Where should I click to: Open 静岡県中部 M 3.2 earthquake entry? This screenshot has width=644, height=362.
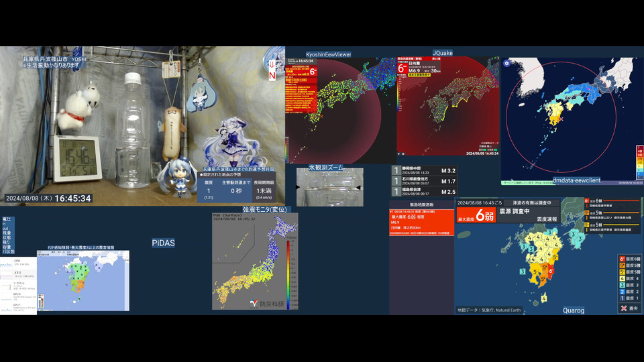(424, 170)
